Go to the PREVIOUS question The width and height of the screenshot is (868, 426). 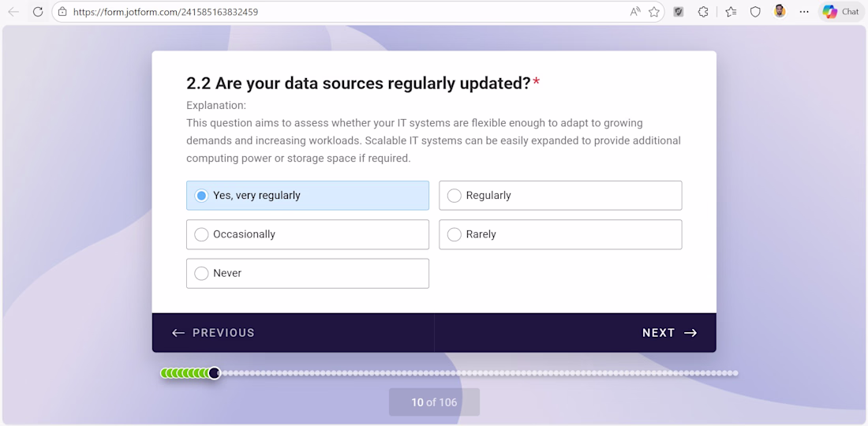coord(214,333)
